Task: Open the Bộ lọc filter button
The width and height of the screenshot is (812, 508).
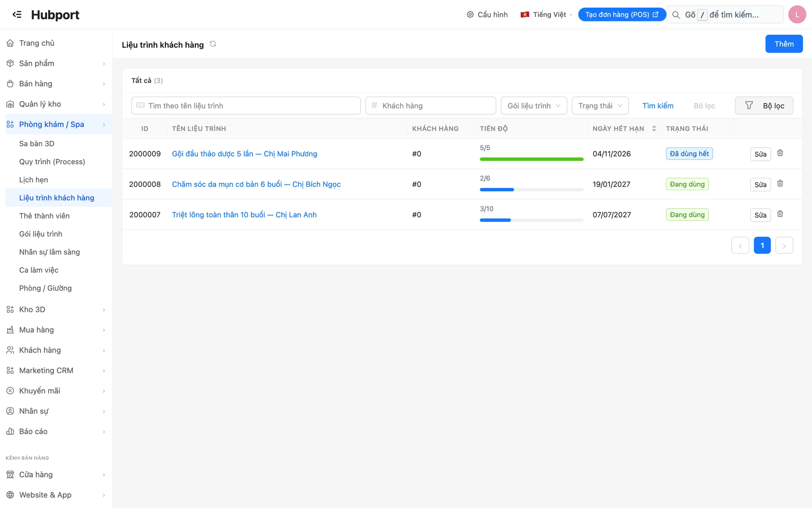Action: coord(764,106)
